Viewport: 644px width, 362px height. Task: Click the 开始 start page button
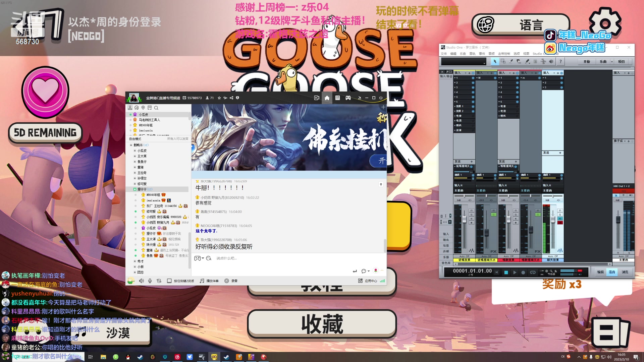tap(587, 62)
